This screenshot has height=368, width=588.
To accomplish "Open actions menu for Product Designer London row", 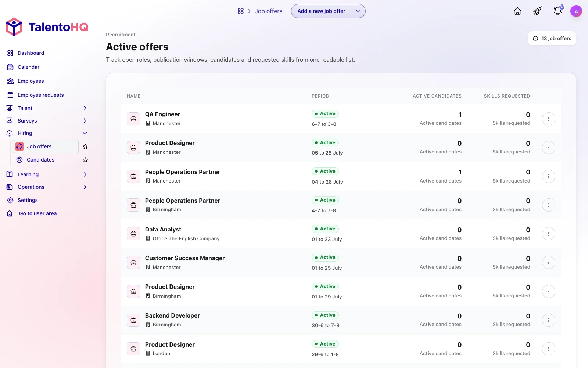I will tap(549, 349).
